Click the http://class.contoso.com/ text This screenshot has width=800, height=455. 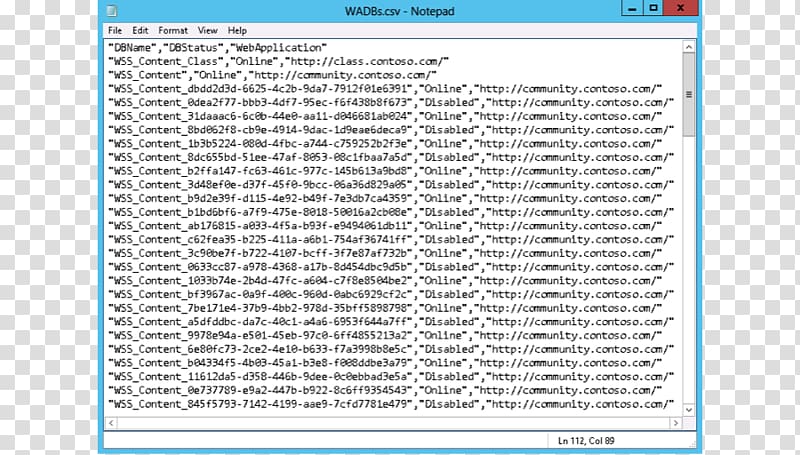point(367,61)
